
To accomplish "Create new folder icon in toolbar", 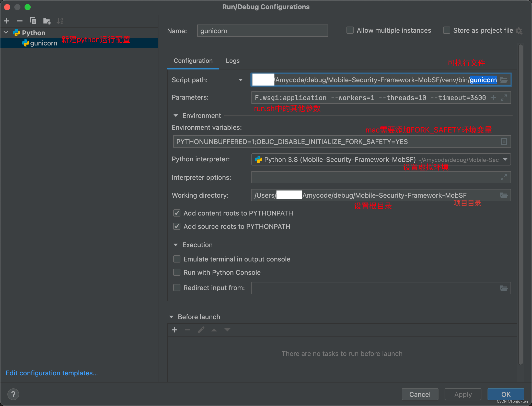I will pos(47,21).
